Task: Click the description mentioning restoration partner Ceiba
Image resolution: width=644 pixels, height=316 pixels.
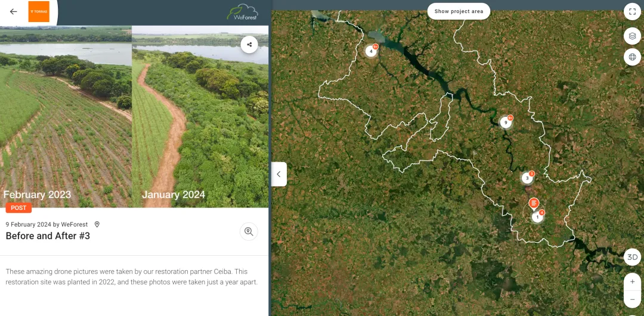Action: coord(132,277)
